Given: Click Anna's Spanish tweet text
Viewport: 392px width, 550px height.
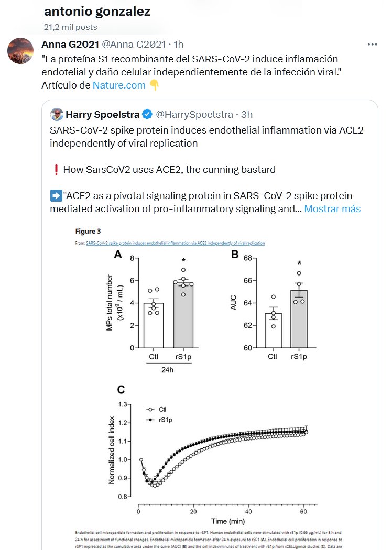Looking at the screenshot, I should point(189,65).
